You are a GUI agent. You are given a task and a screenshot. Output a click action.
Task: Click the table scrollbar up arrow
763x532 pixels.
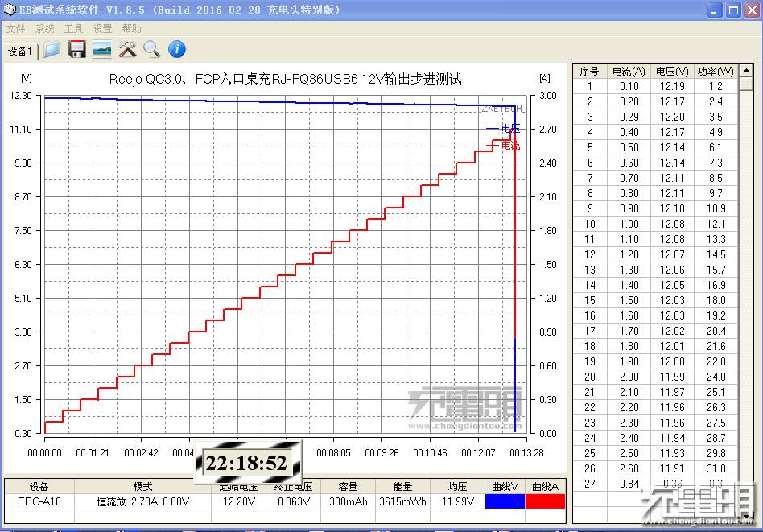[x=746, y=70]
